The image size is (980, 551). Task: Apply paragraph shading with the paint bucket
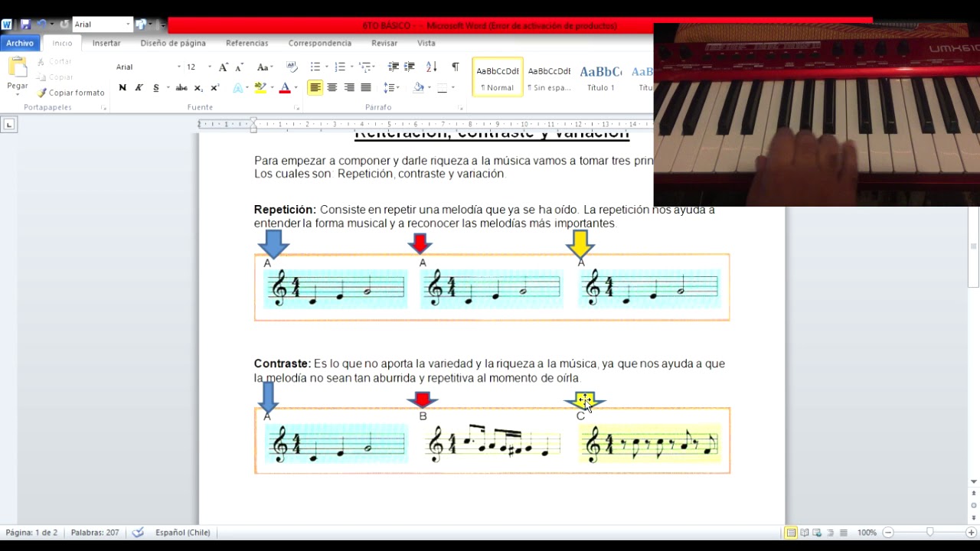418,88
